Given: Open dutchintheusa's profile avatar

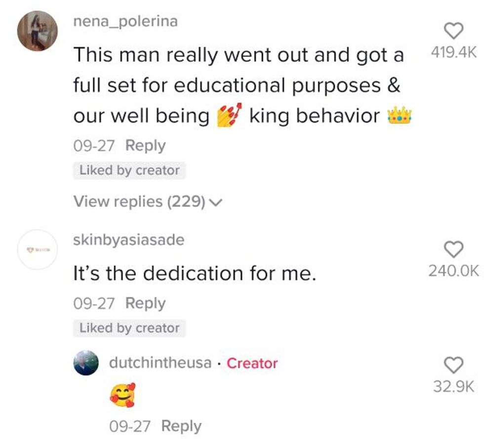Looking at the screenshot, I should pyautogui.click(x=86, y=363).
